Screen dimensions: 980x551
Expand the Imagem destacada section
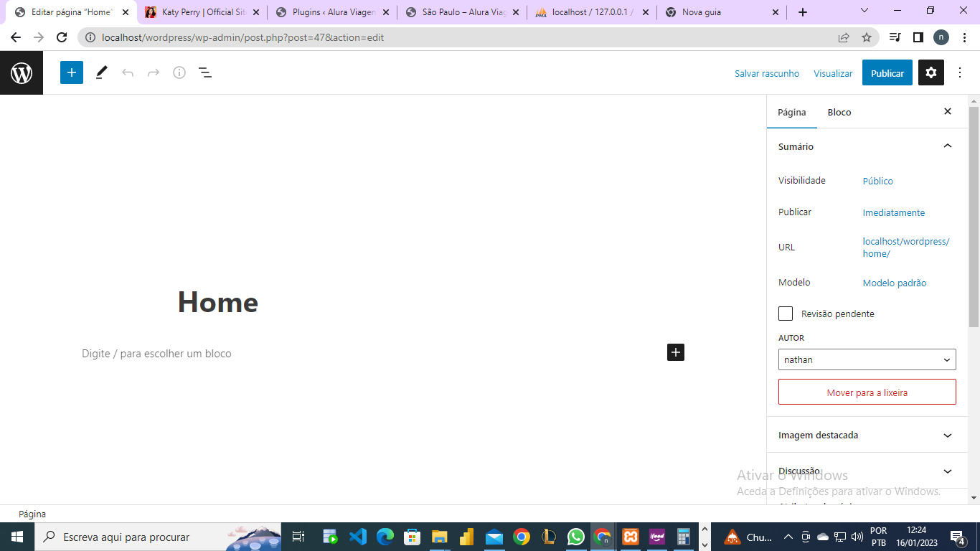[x=867, y=435]
